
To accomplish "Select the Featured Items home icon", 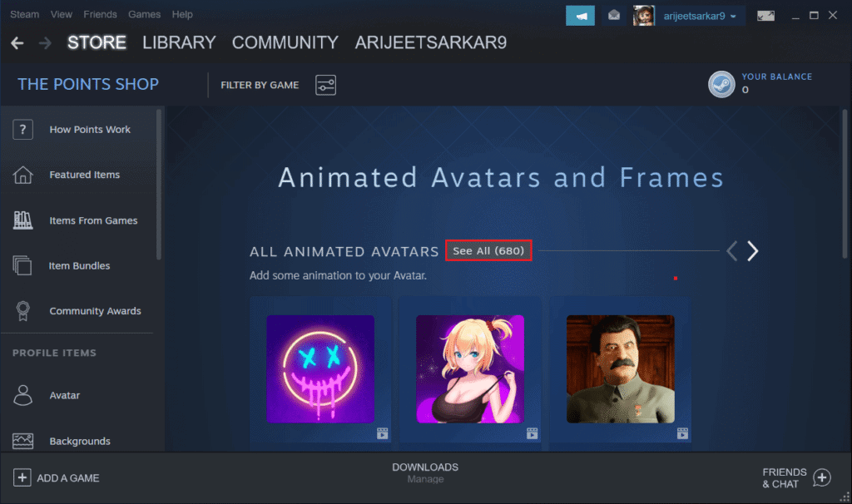I will (22, 175).
